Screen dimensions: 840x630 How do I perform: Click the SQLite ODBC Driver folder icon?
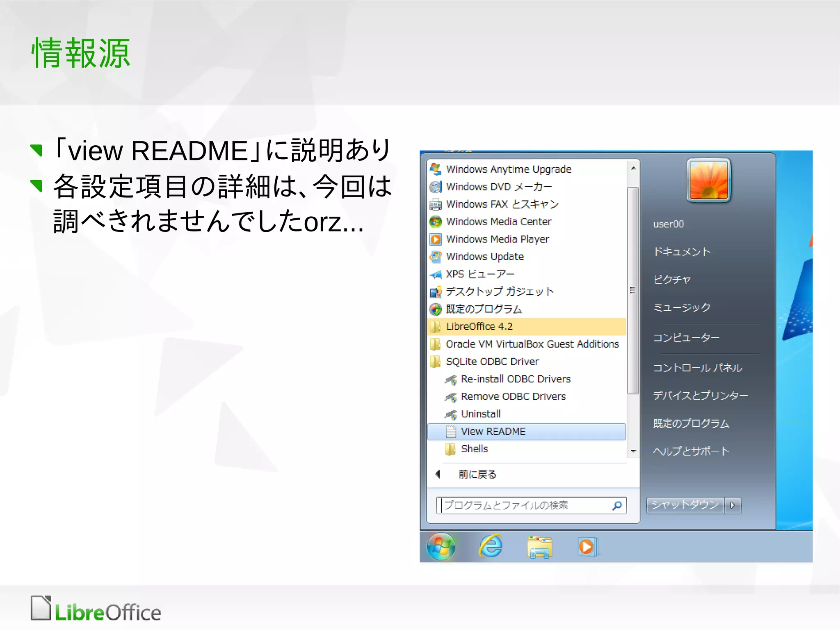coord(435,362)
